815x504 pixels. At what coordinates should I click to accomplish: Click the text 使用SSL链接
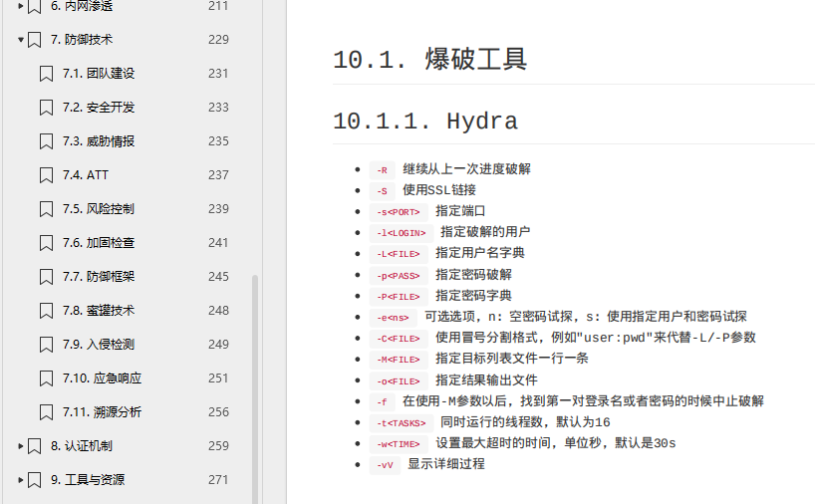point(439,190)
